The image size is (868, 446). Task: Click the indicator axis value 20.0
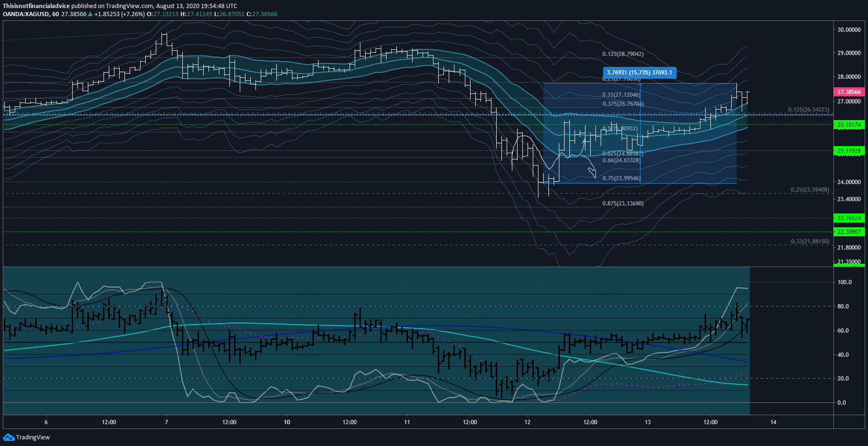[x=843, y=379]
